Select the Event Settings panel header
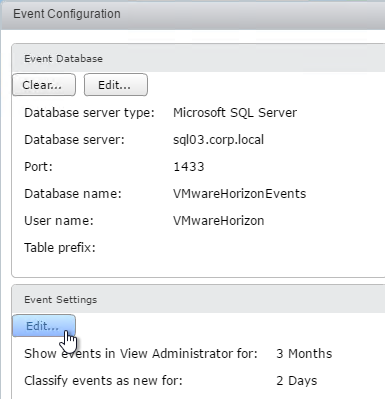The image size is (385, 399). pyautogui.click(x=198, y=299)
